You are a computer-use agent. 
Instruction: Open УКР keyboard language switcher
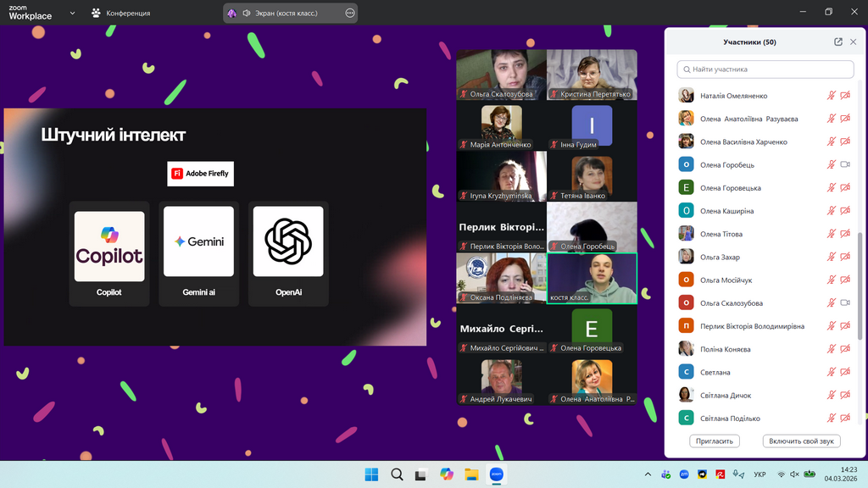click(759, 474)
